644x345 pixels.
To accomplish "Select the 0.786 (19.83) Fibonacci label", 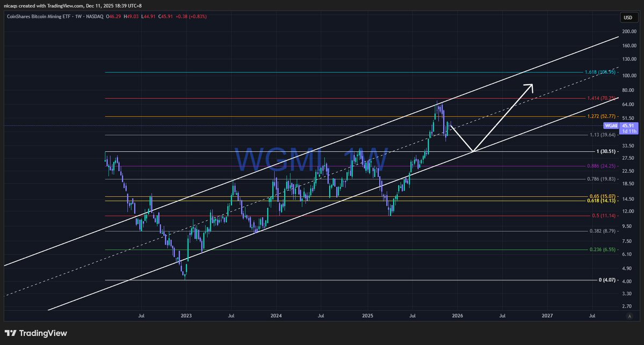I will [601, 179].
